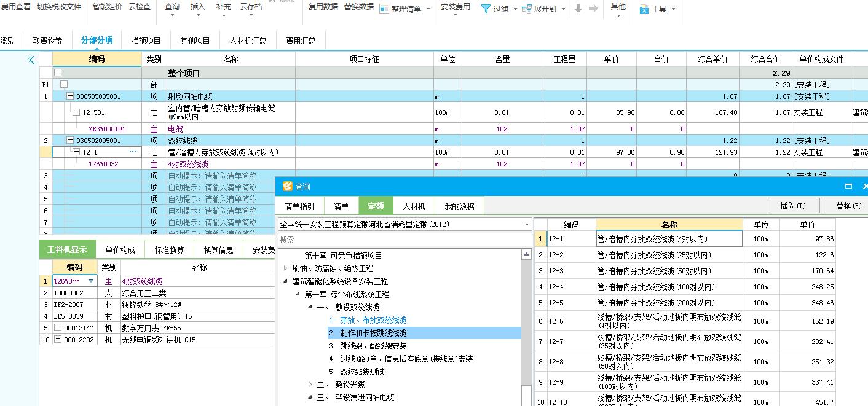The width and height of the screenshot is (868, 406).
Task: Select 5. 双绞线缆测试 tree item
Action: (357, 372)
